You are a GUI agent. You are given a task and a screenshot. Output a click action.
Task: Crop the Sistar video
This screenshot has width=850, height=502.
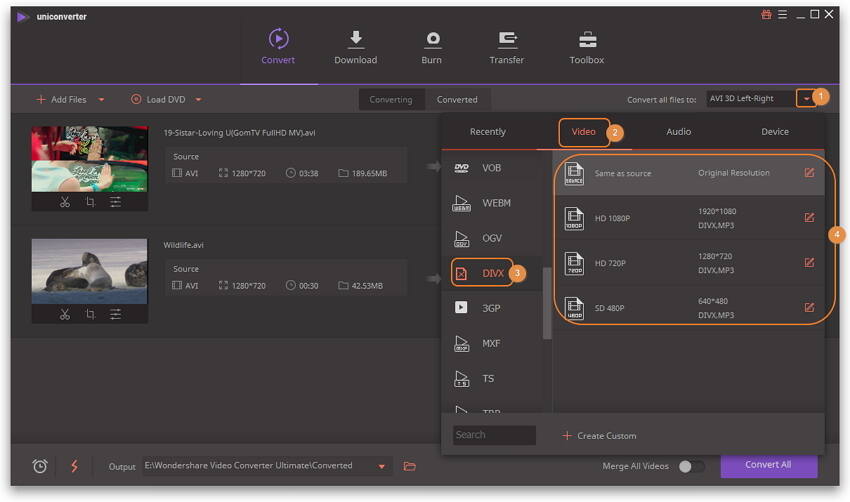pyautogui.click(x=90, y=202)
